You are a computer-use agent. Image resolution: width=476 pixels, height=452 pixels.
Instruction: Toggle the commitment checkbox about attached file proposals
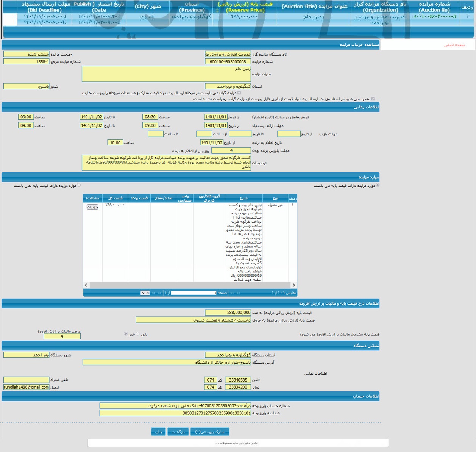click(x=373, y=99)
